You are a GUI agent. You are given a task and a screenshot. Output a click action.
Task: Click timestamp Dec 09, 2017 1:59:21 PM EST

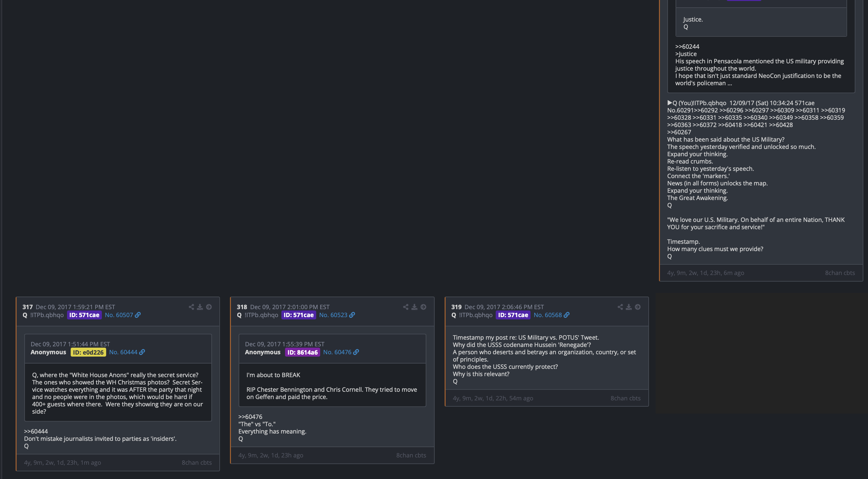(75, 307)
